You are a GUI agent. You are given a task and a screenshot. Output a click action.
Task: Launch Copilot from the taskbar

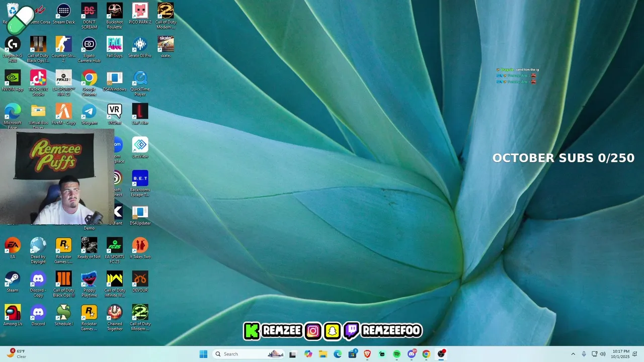pos(308,354)
